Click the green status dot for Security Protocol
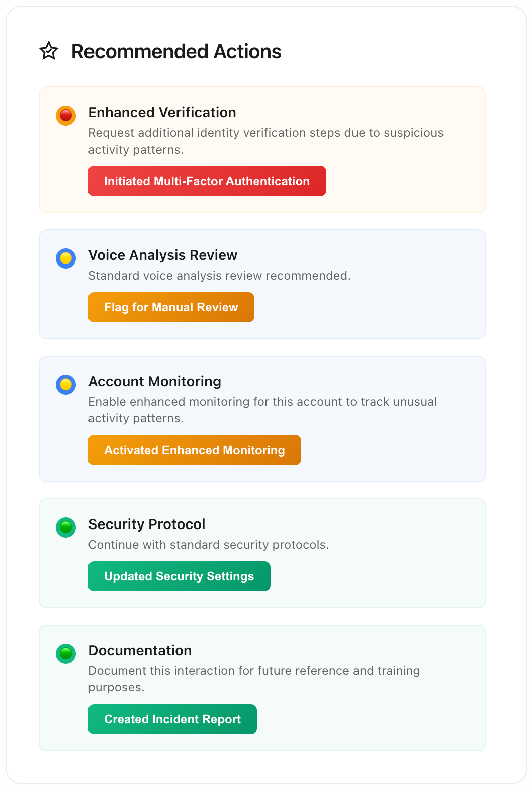Screen dimensions: 532x790 click(66, 528)
